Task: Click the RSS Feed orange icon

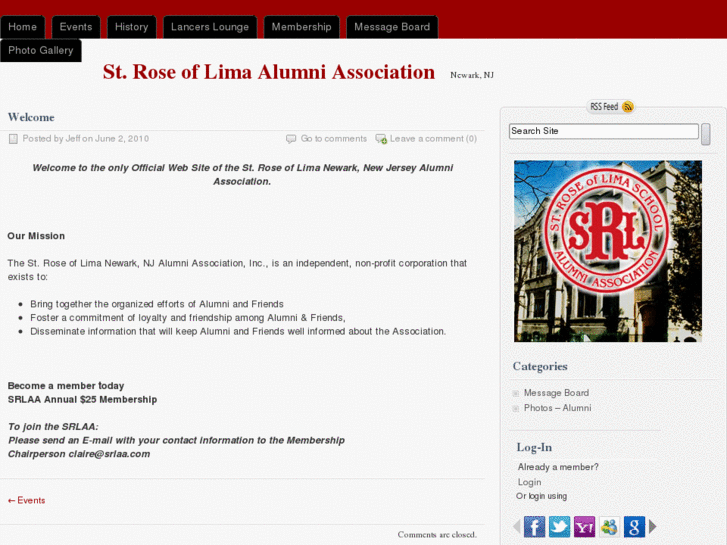Action: pos(628,107)
